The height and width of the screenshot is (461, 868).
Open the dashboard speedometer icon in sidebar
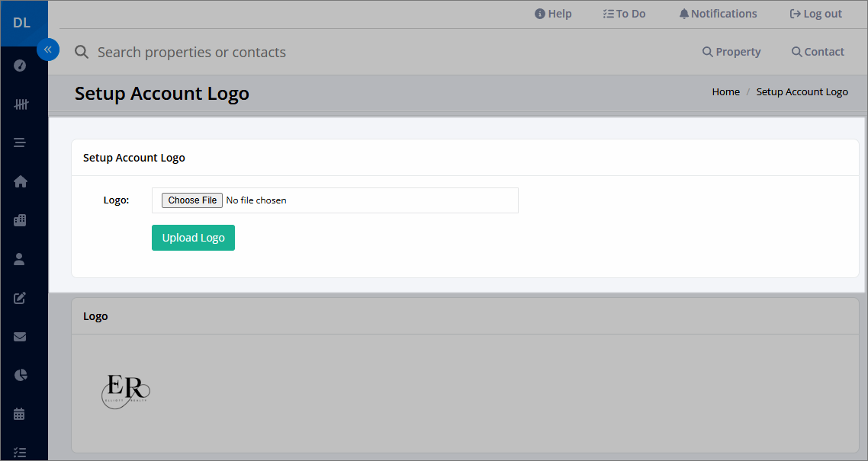(18, 66)
